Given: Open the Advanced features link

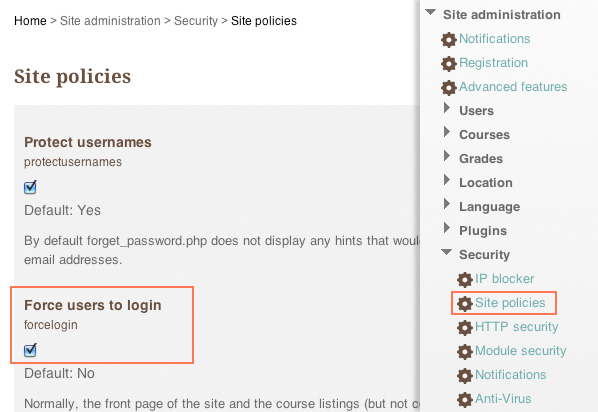Looking at the screenshot, I should pyautogui.click(x=513, y=87).
